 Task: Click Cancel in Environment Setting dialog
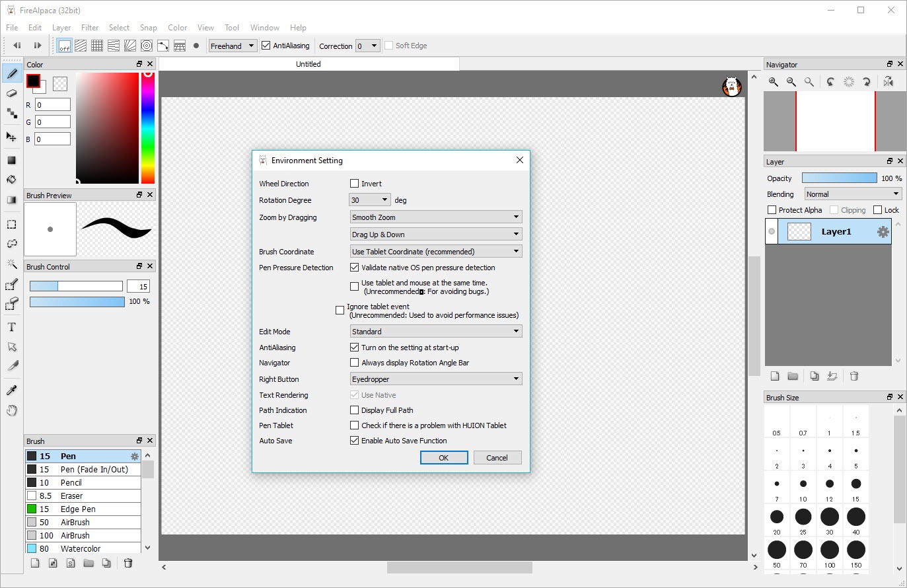tap(497, 458)
